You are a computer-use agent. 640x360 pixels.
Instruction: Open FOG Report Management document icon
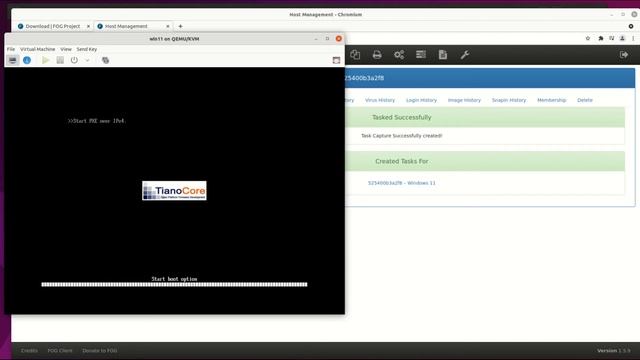443,55
